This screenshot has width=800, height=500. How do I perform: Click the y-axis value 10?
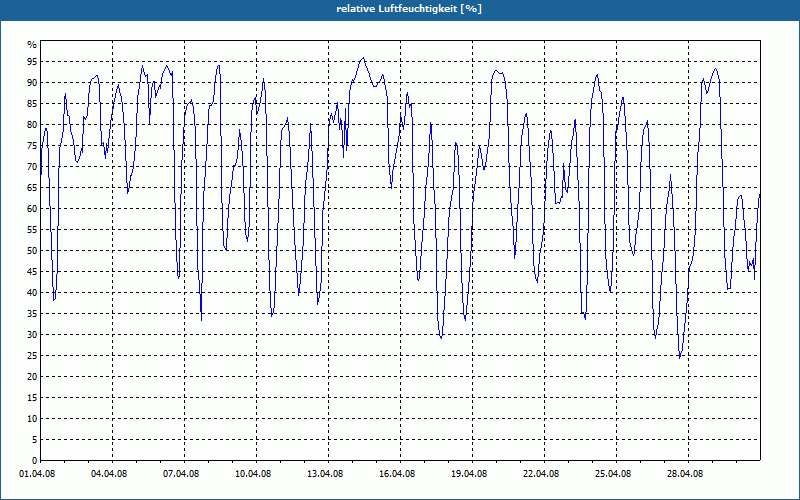[x=32, y=418]
